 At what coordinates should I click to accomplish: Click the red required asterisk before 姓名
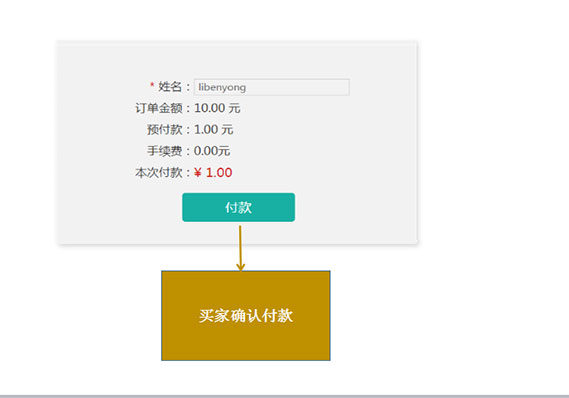[x=152, y=86]
